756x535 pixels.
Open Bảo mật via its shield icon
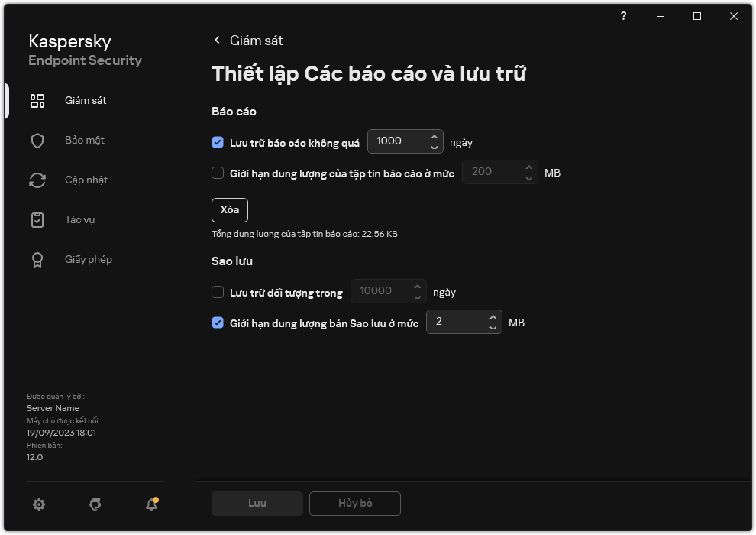pyautogui.click(x=37, y=140)
